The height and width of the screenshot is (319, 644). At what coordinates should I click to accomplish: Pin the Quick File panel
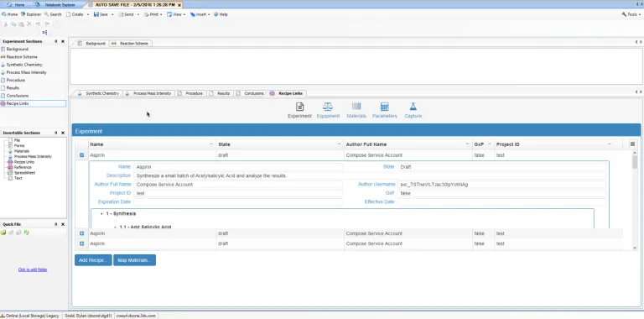tap(56, 224)
